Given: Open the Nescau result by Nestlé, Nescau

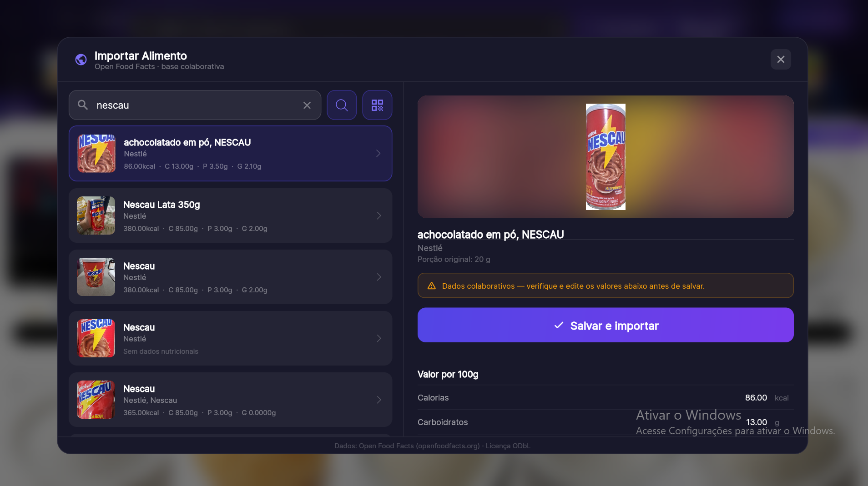Looking at the screenshot, I should point(230,400).
